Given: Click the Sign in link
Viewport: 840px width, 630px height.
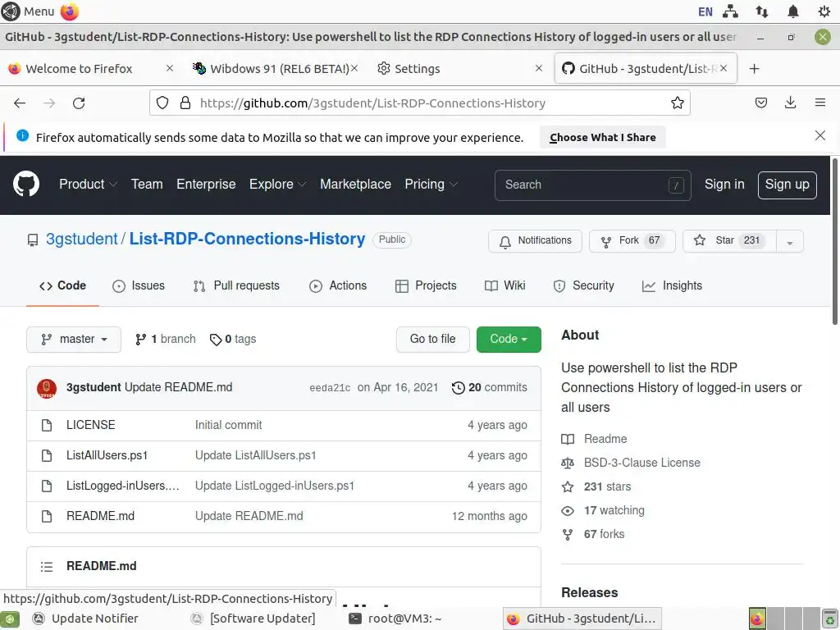Looking at the screenshot, I should tap(724, 185).
